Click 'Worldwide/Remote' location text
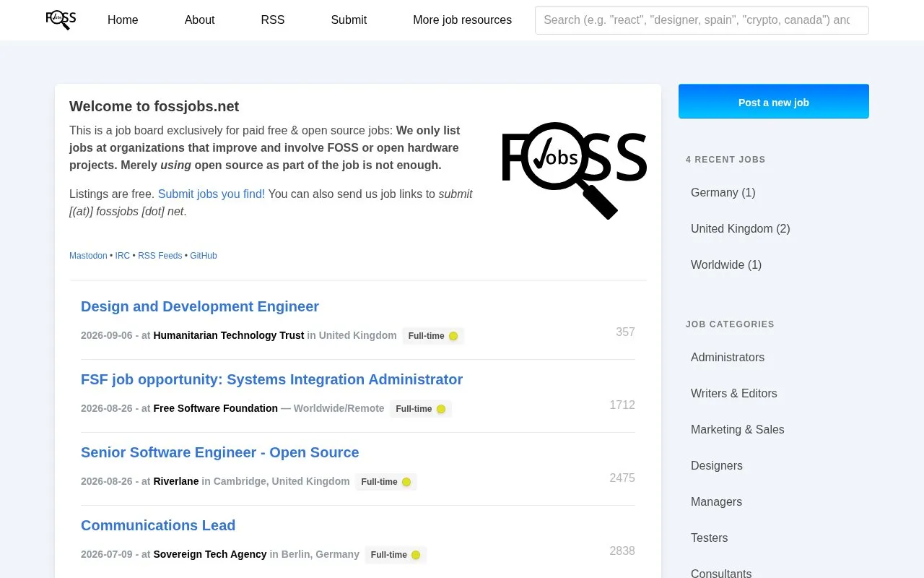 pyautogui.click(x=339, y=408)
